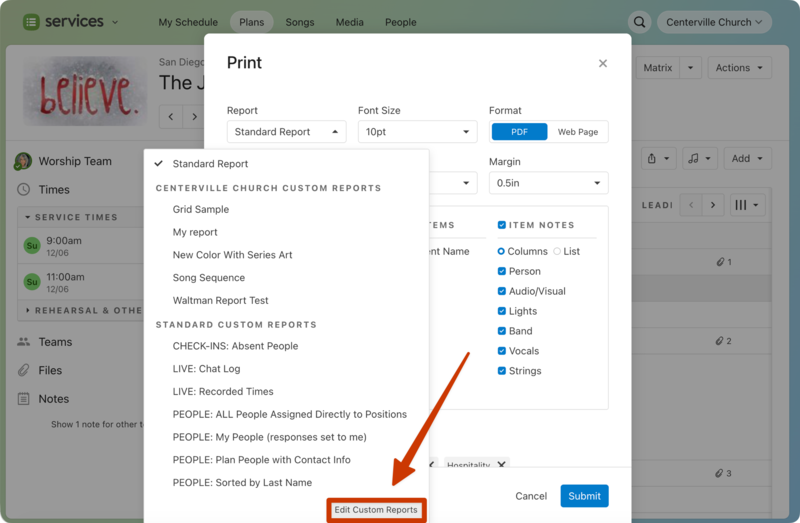Choose PEOPLE: Sorted by Last Name
Screen dimensions: 800x523
pyautogui.click(x=286, y=483)
